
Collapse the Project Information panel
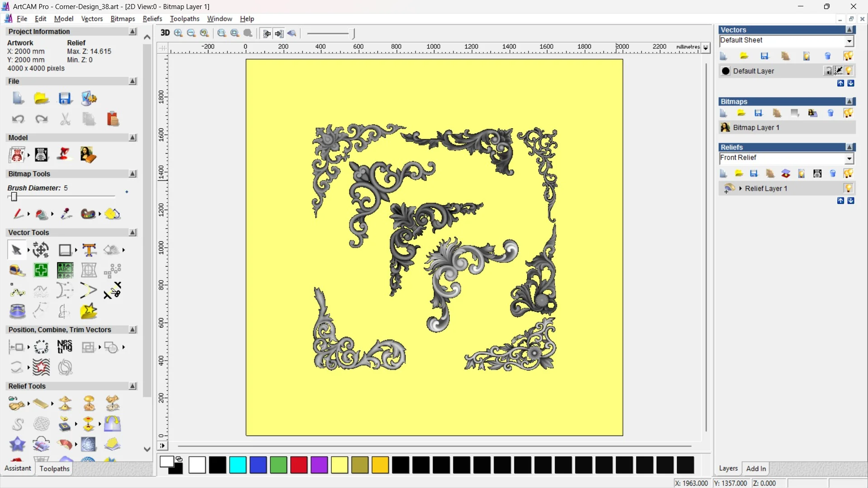[x=132, y=32]
